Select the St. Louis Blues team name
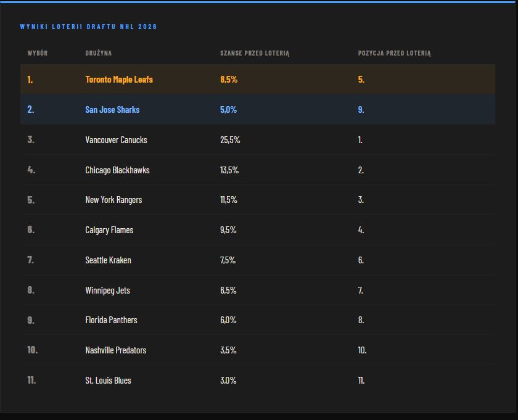Screen dimensions: 518x420 pyautogui.click(x=108, y=381)
